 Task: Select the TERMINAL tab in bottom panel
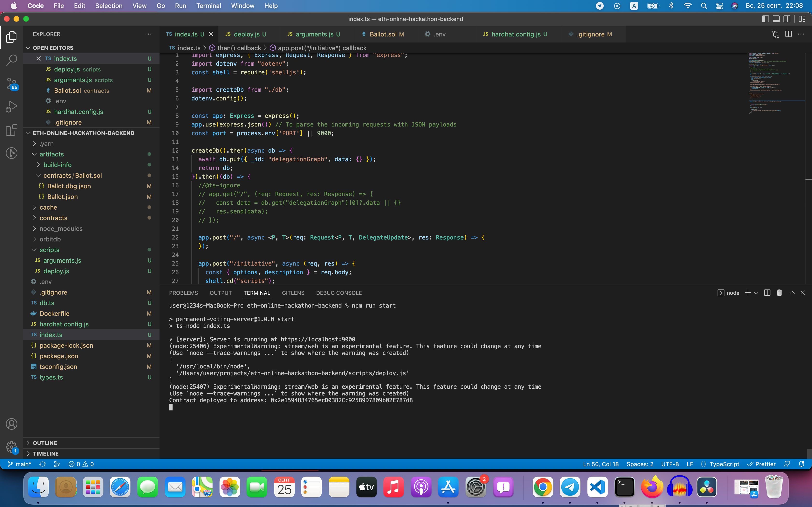(x=256, y=293)
